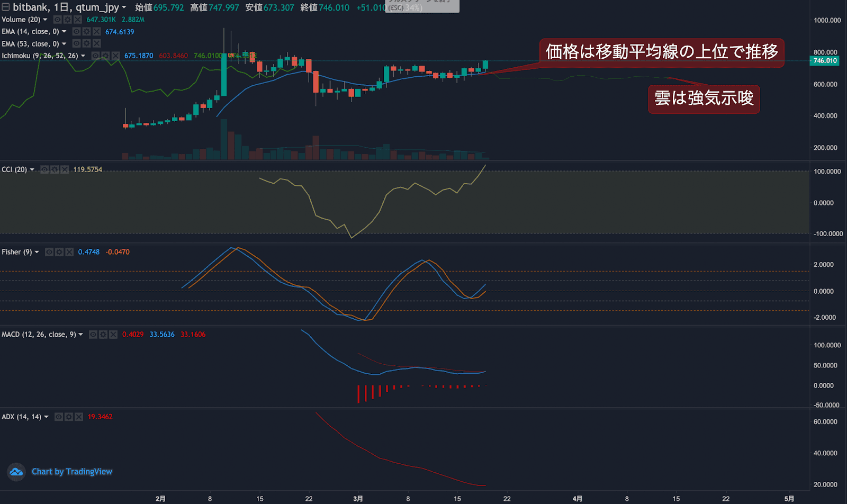Remove the Volume indicator from the chart

point(78,19)
